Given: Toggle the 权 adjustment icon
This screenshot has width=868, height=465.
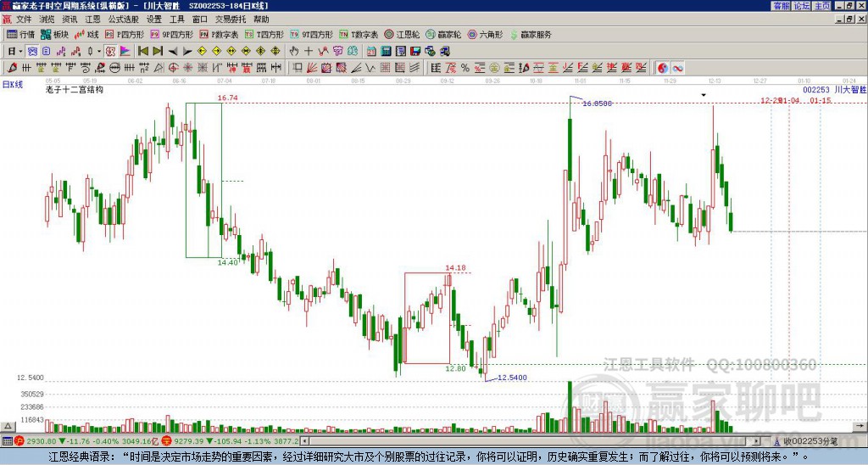Looking at the screenshot, I should tap(110, 52).
